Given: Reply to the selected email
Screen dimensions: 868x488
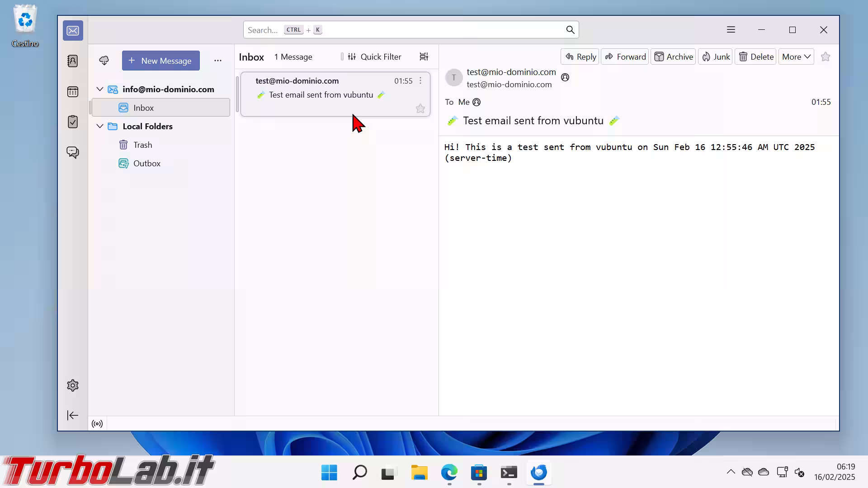Looking at the screenshot, I should pyautogui.click(x=580, y=56).
